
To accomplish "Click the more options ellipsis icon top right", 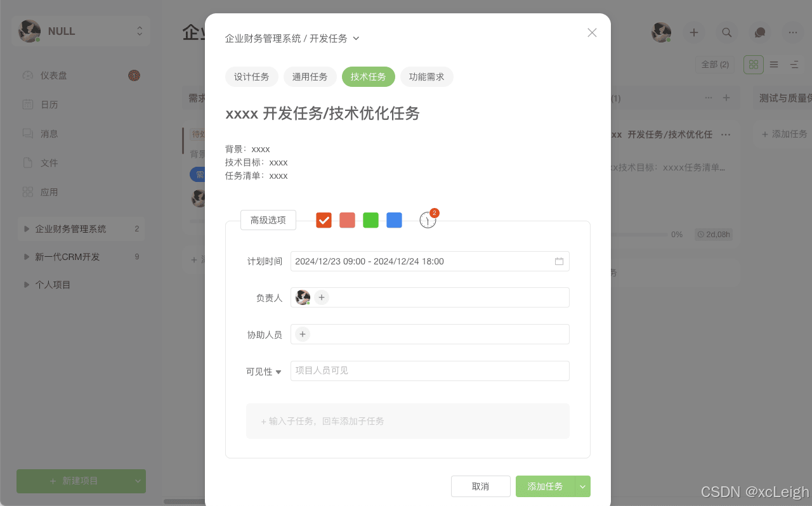I will (792, 32).
